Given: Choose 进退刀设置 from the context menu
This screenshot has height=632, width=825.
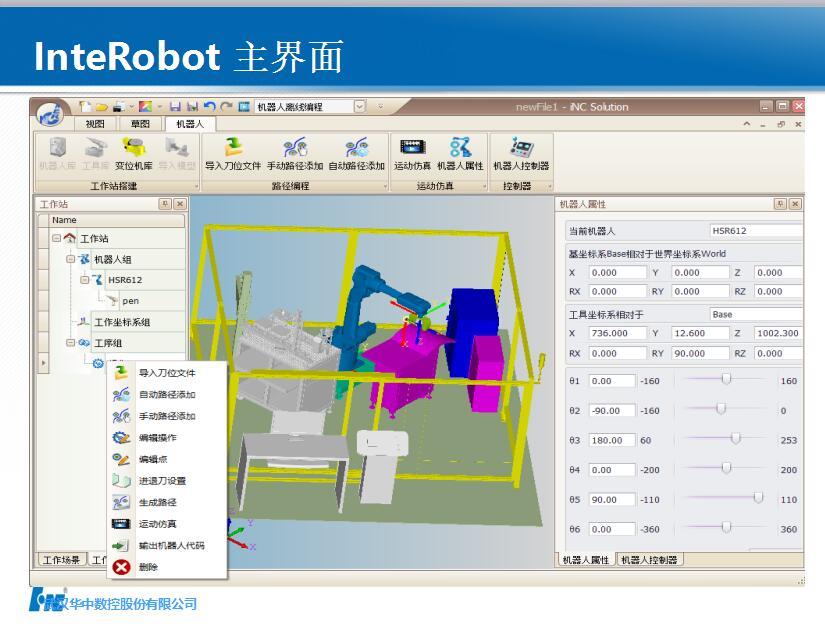Looking at the screenshot, I should click(167, 480).
